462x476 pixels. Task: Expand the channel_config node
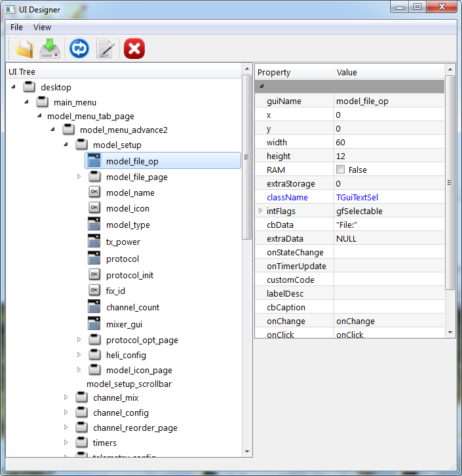pos(66,412)
